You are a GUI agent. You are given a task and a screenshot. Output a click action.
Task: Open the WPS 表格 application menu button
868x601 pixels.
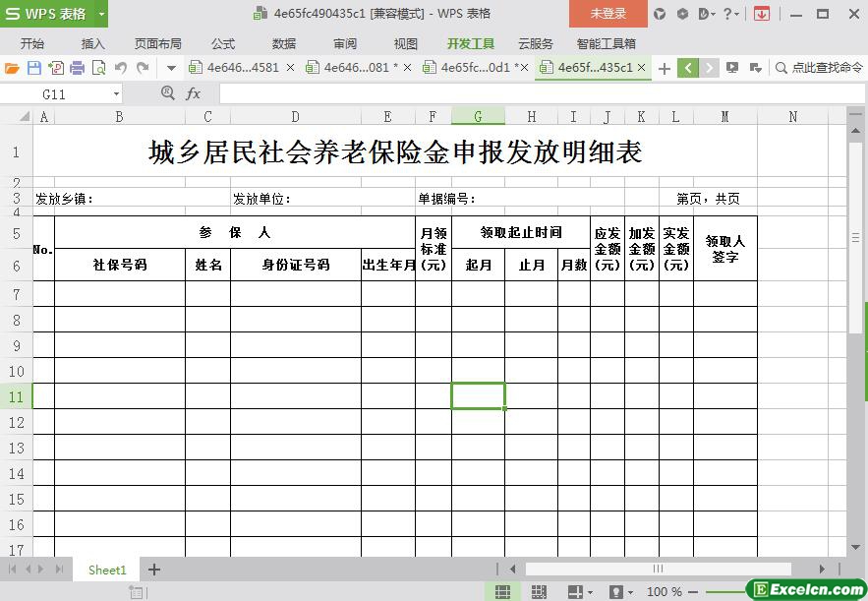pos(46,14)
